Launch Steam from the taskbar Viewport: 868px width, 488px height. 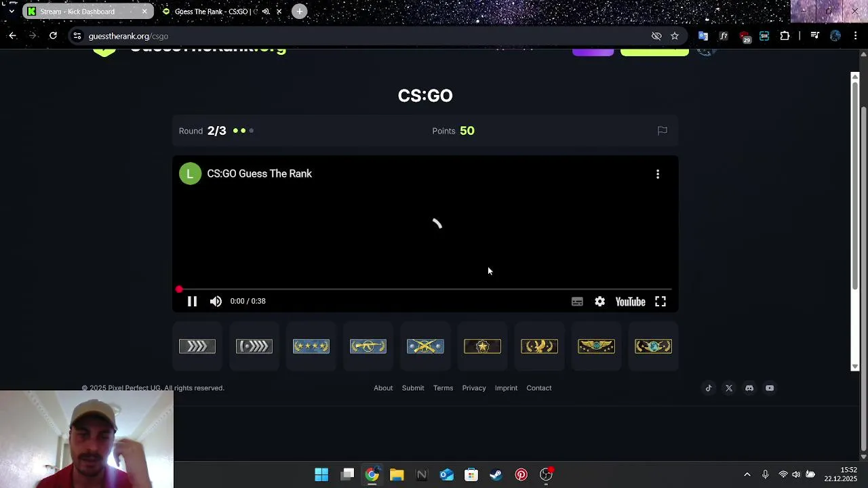(x=496, y=474)
